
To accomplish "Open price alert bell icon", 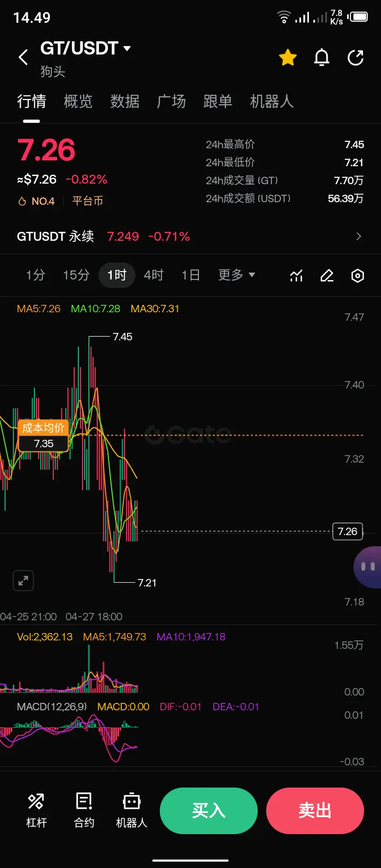I will [322, 57].
